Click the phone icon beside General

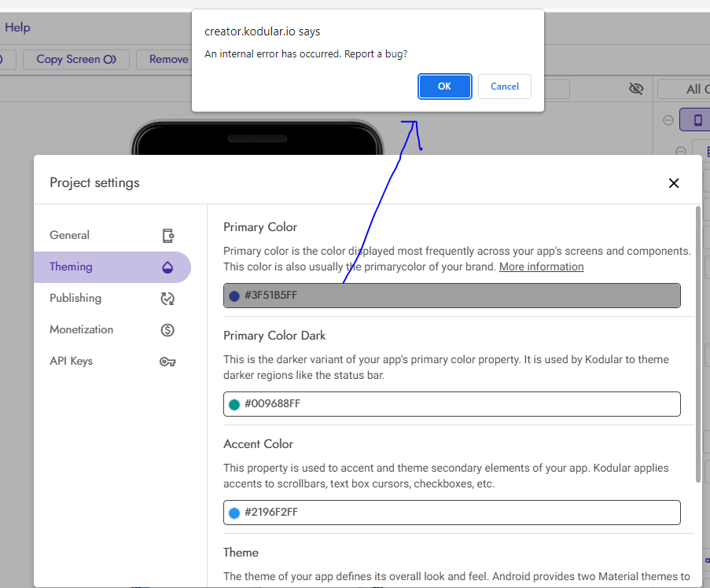167,235
